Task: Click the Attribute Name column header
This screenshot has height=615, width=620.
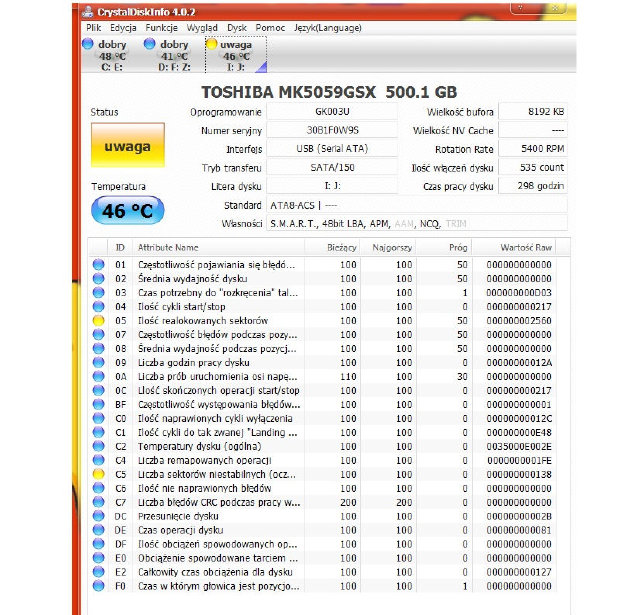Action: click(218, 248)
